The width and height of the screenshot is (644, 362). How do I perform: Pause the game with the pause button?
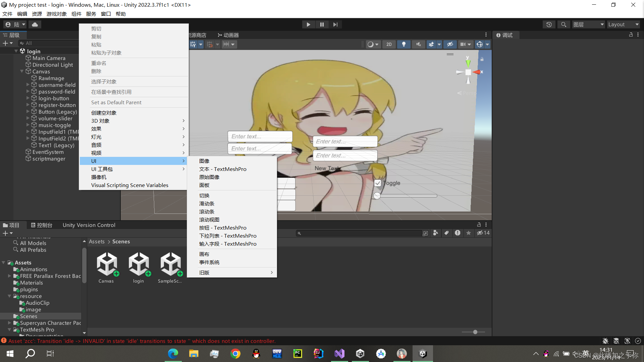(322, 24)
